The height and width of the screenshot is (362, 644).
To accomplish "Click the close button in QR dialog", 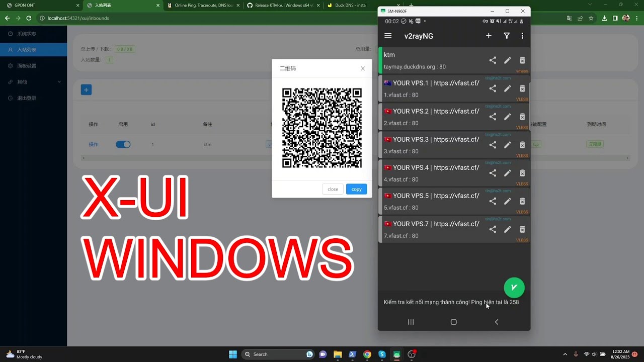I will pyautogui.click(x=333, y=189).
